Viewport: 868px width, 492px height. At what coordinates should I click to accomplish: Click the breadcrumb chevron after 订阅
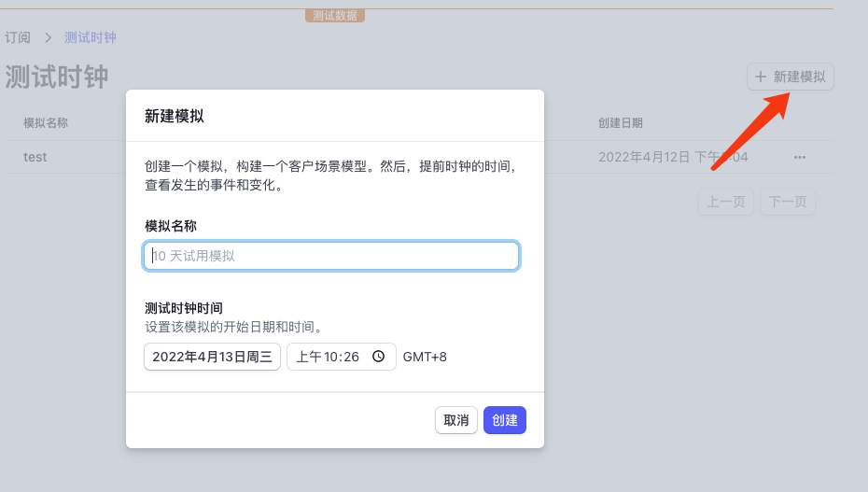(x=48, y=38)
